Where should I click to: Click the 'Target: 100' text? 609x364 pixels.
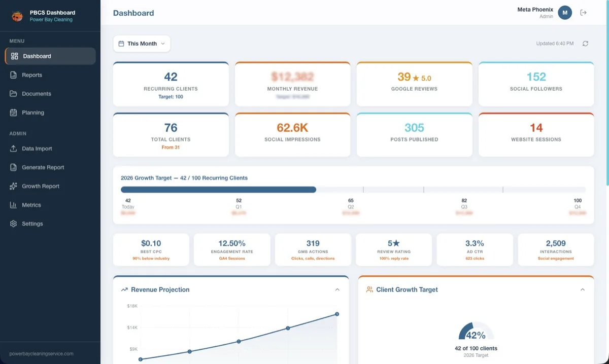click(171, 97)
